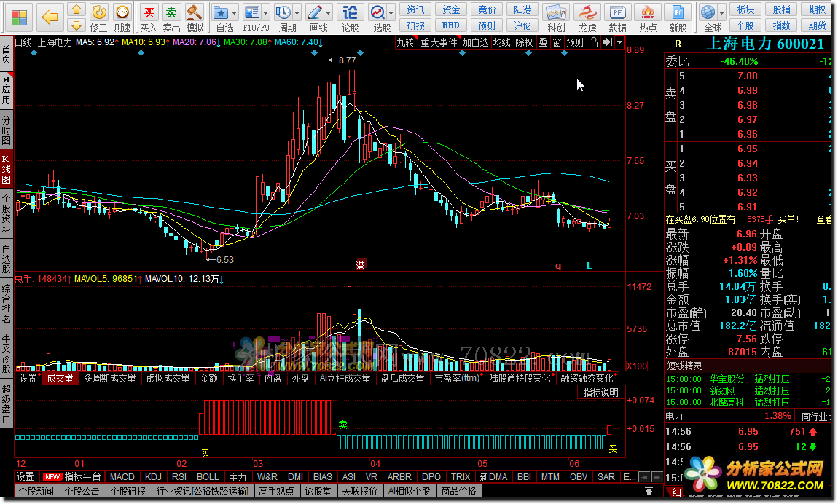Open the 选股 stock screener icon
The height and width of the screenshot is (504, 838).
[378, 12]
